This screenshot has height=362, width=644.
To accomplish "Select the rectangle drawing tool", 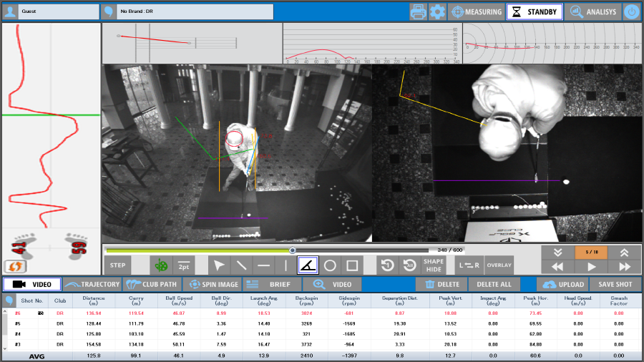I will [x=352, y=265].
